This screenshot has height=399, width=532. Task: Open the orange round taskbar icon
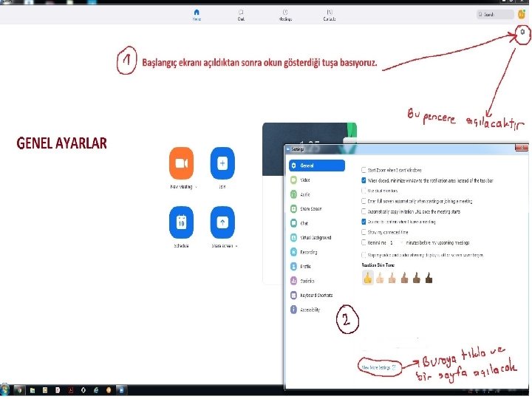click(x=109, y=390)
